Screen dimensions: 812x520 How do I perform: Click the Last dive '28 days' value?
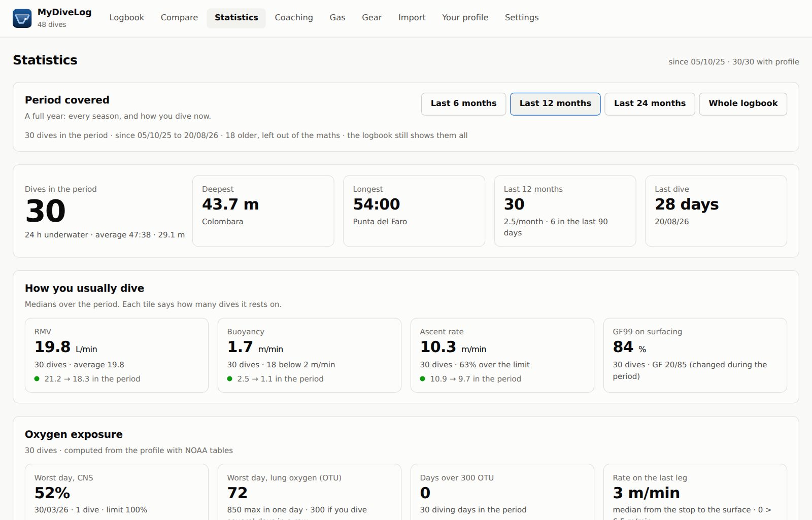687,204
